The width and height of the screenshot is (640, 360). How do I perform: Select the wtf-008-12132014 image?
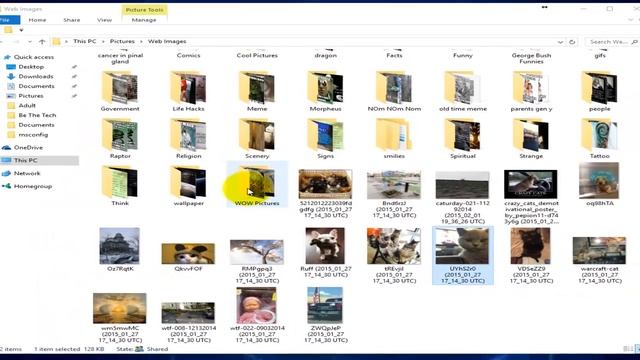pyautogui.click(x=188, y=313)
